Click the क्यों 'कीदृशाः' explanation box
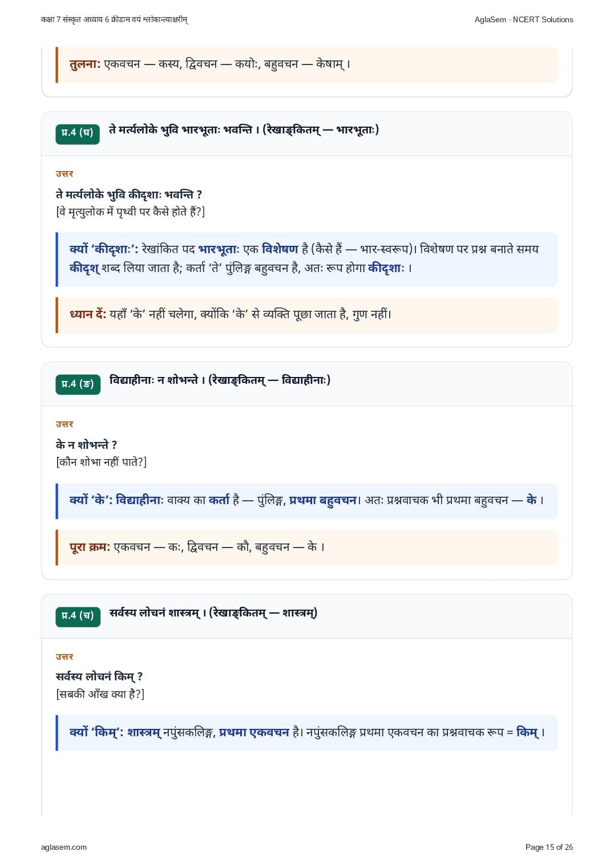The width and height of the screenshot is (614, 868). click(x=306, y=259)
